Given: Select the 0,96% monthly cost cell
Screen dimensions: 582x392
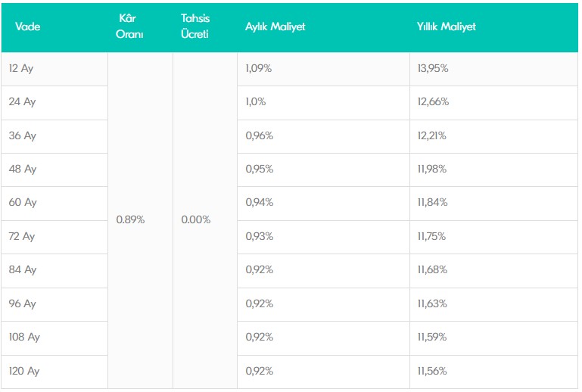Looking at the screenshot, I should click(323, 137).
